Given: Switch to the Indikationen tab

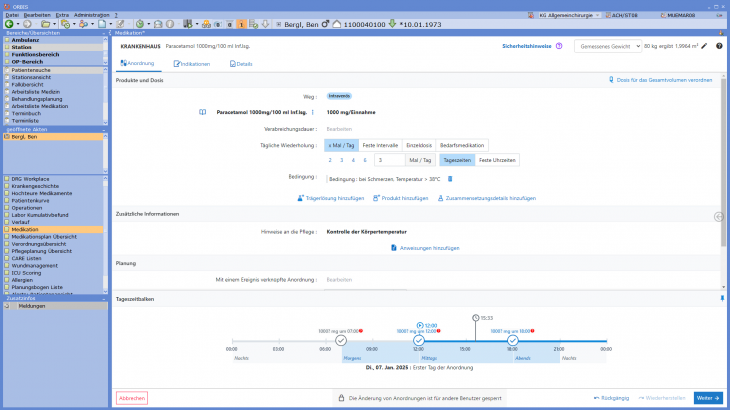Looking at the screenshot, I should [x=192, y=64].
